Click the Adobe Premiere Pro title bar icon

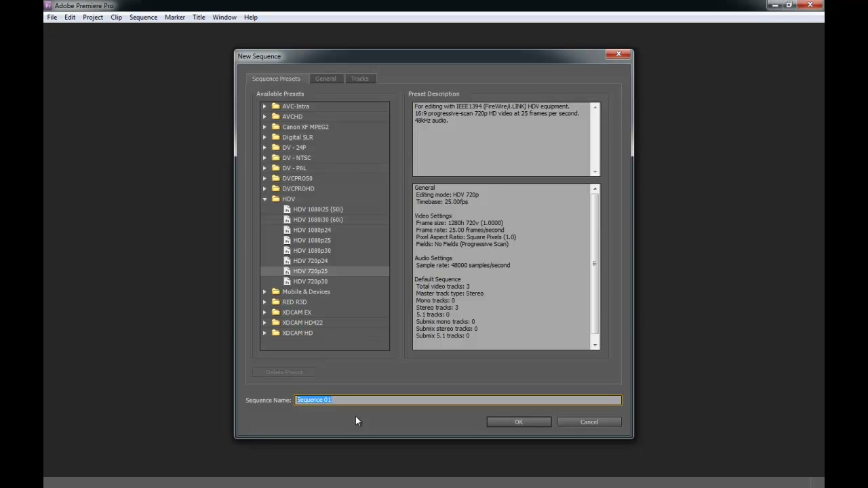click(x=48, y=5)
